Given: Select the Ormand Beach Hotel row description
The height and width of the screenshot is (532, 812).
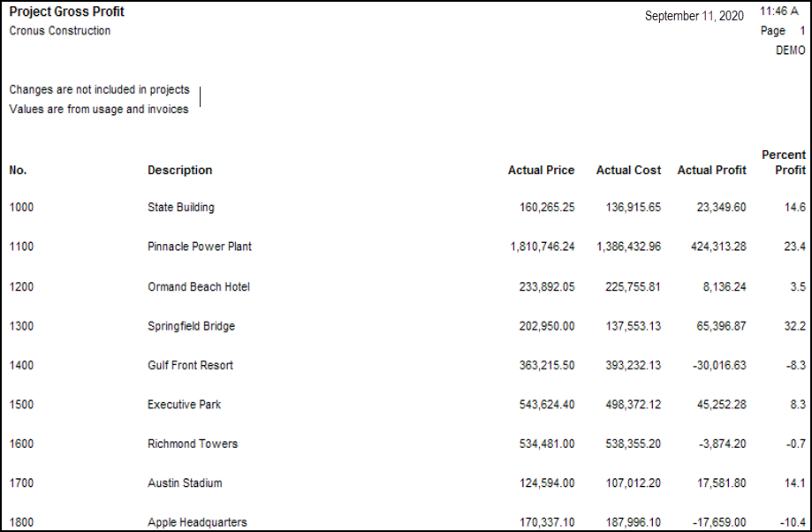Looking at the screenshot, I should point(199,286).
